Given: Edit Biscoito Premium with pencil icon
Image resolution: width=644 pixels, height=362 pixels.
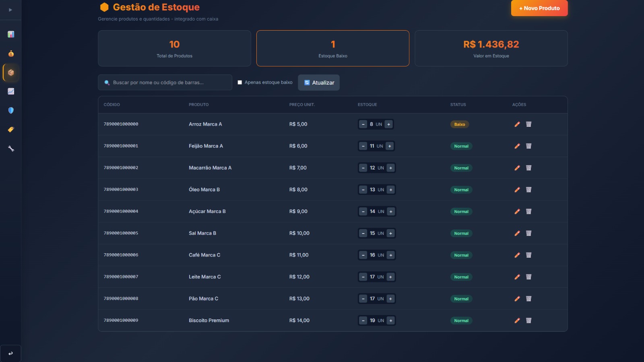Looking at the screenshot, I should (x=517, y=321).
